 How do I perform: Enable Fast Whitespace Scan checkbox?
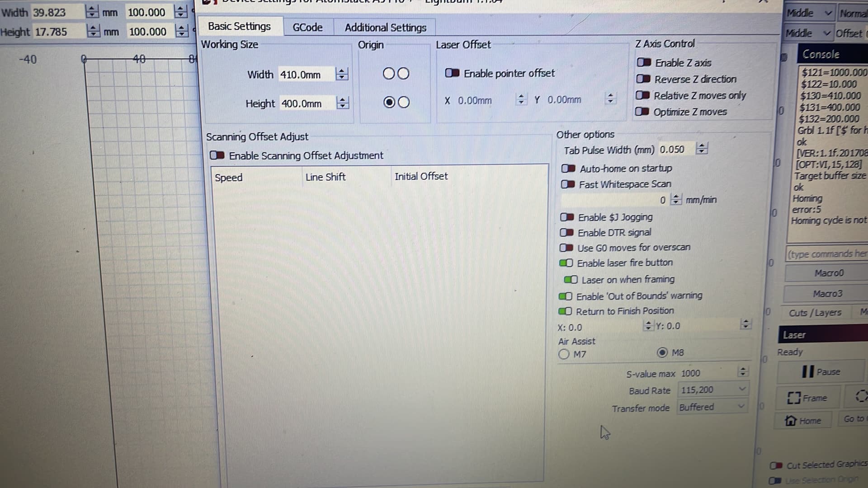pyautogui.click(x=567, y=183)
